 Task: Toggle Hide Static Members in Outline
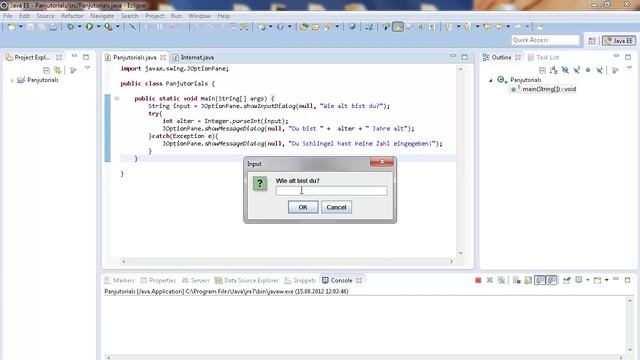576,71
